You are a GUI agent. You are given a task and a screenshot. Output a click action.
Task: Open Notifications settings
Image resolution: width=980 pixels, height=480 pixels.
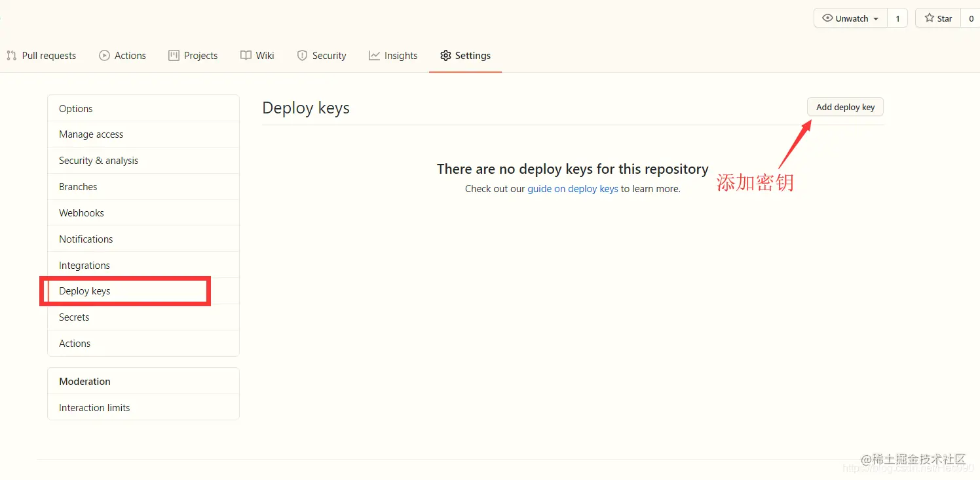143,239
